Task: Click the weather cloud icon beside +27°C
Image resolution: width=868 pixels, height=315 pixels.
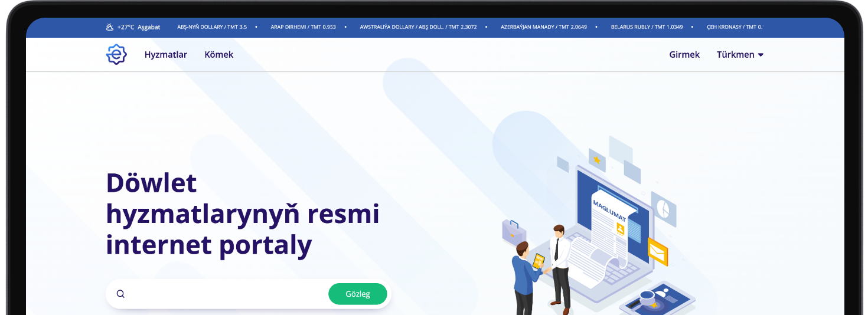Action: pos(110,27)
